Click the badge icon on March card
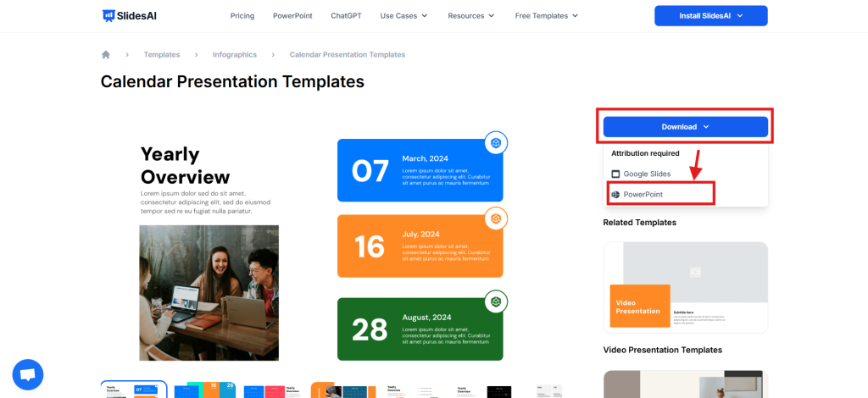The image size is (868, 398). click(496, 143)
